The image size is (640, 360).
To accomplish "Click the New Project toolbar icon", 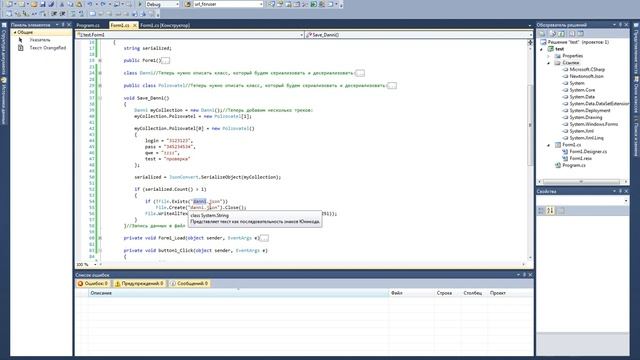I will 9,4.
